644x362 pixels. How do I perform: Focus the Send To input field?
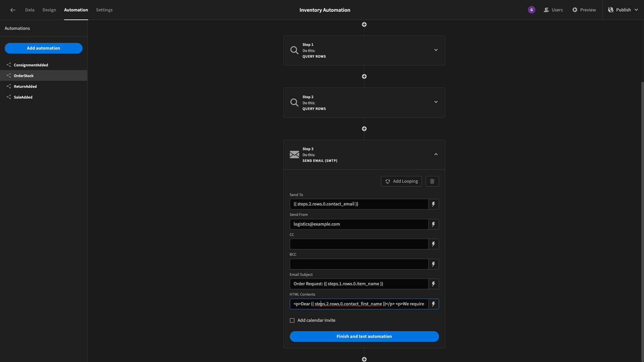pos(359,204)
